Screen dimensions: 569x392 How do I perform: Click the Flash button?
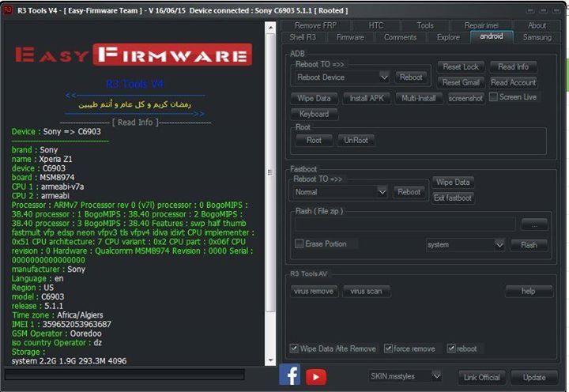point(529,245)
